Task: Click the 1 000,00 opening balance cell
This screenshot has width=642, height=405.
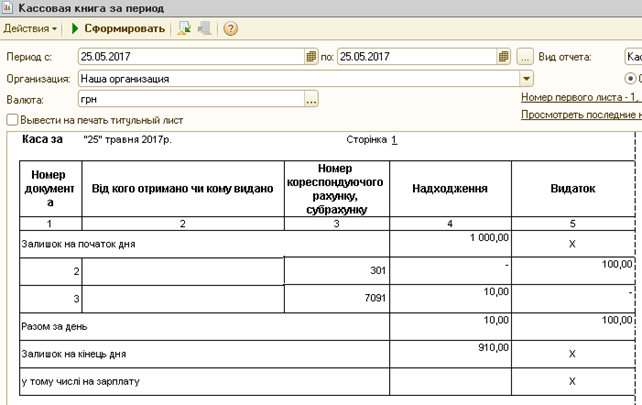Action: 450,244
